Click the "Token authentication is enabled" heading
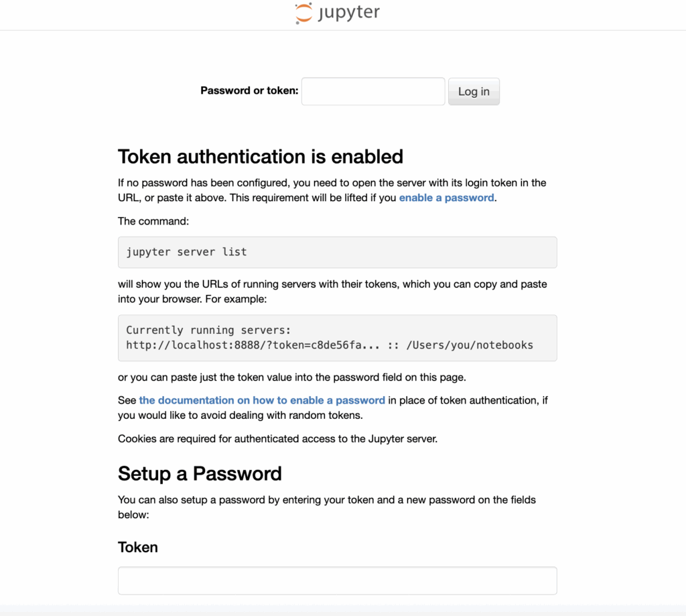 click(261, 157)
